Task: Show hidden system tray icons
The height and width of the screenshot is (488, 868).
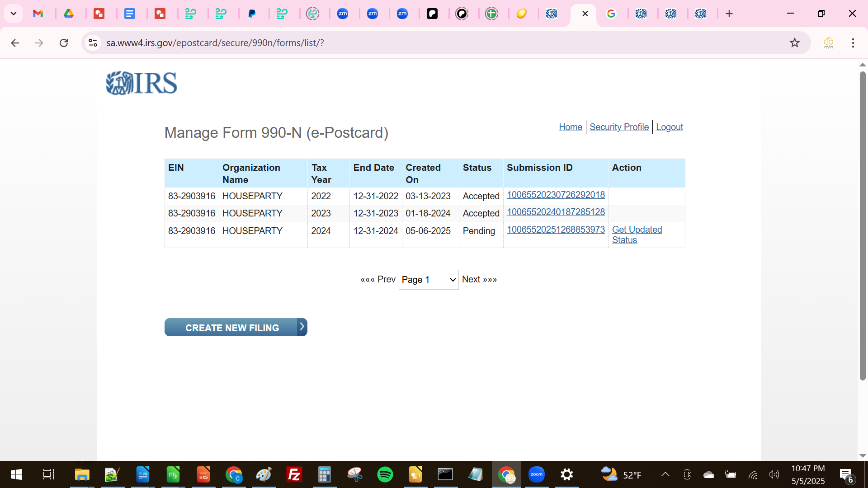Action: click(665, 474)
